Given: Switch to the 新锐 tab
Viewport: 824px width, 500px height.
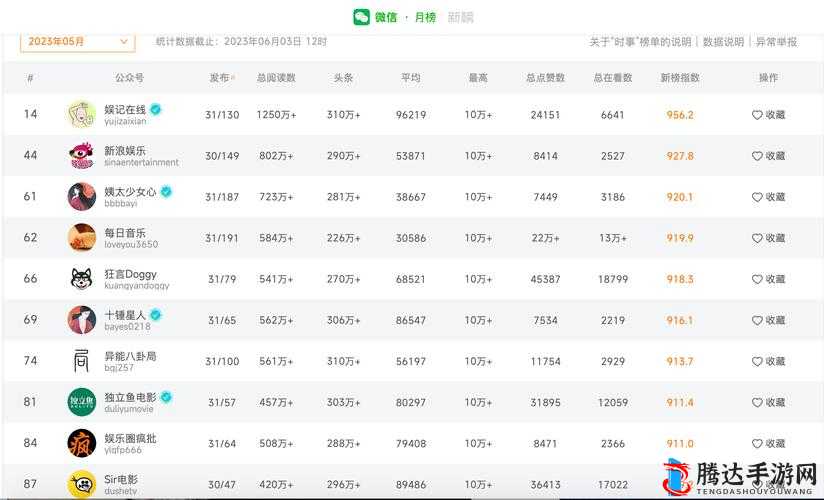Looking at the screenshot, I should 460,17.
